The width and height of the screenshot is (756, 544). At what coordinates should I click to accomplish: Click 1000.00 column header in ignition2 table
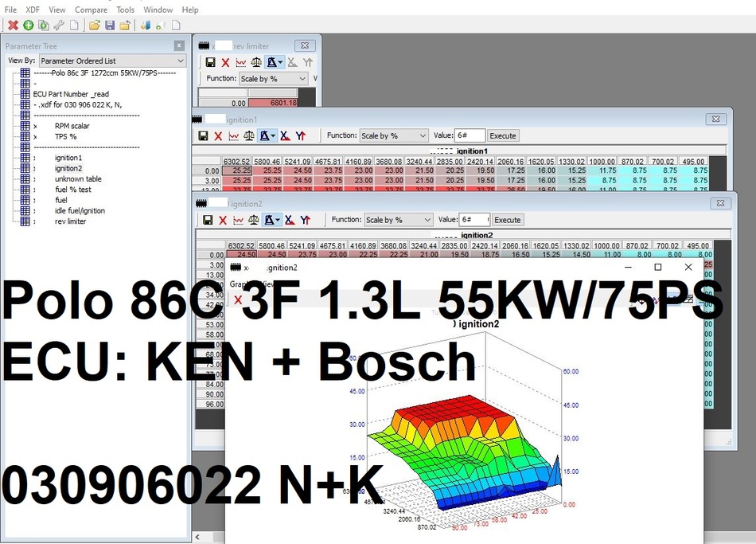tap(606, 245)
